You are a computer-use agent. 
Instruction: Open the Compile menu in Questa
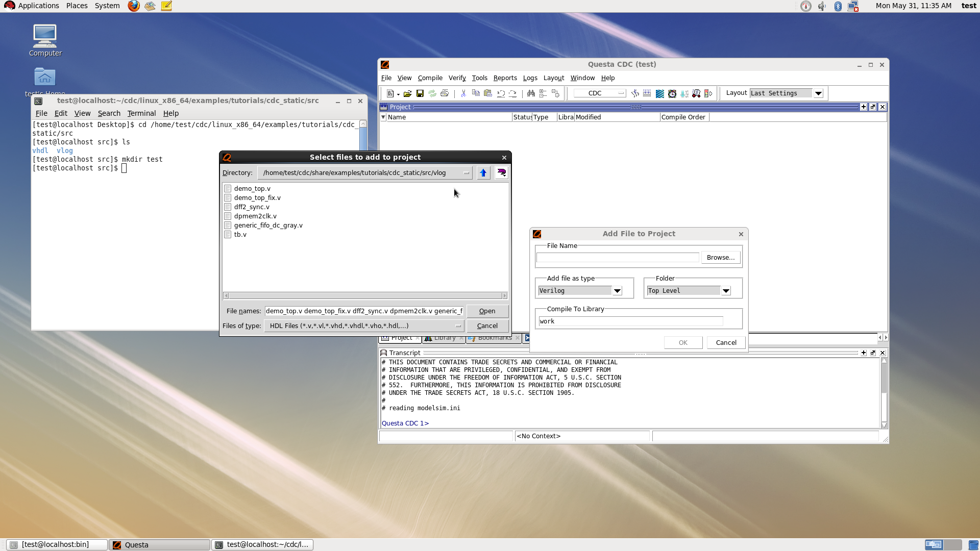(430, 78)
